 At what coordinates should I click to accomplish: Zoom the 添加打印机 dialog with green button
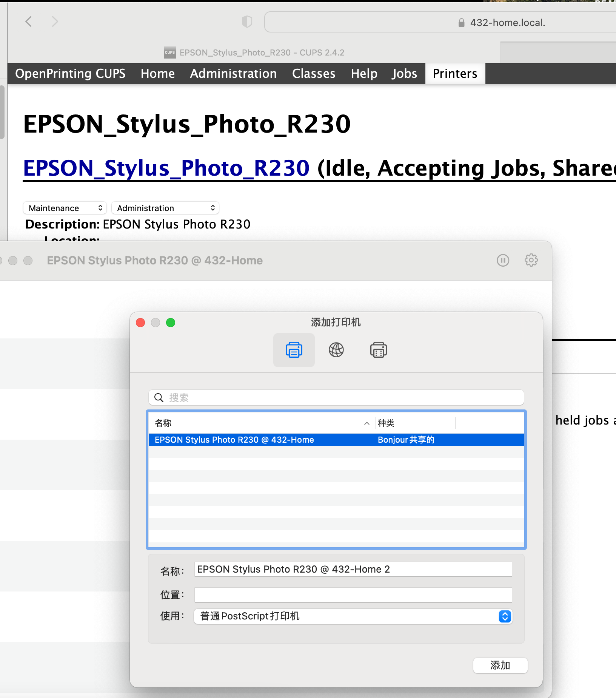pos(171,323)
